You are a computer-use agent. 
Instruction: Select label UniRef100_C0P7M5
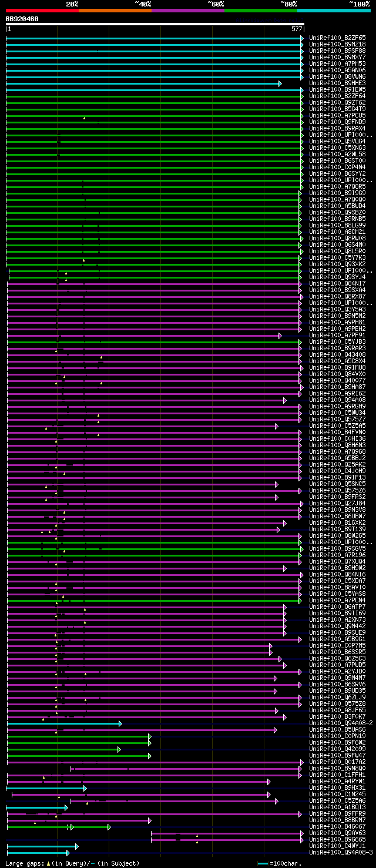pos(337,646)
